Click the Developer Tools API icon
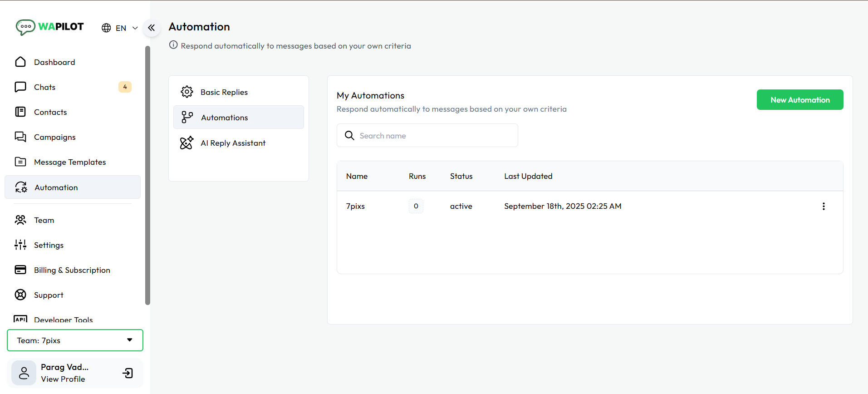Image resolution: width=868 pixels, height=394 pixels. pos(20,319)
